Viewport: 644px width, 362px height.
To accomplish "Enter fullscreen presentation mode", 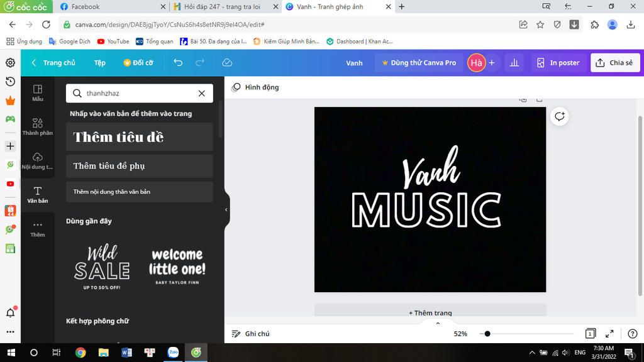I will [x=609, y=334].
